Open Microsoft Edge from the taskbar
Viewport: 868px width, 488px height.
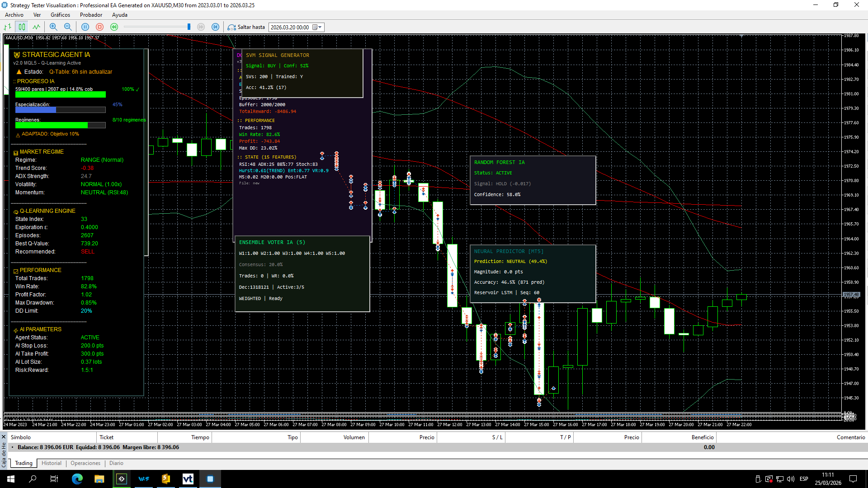77,479
